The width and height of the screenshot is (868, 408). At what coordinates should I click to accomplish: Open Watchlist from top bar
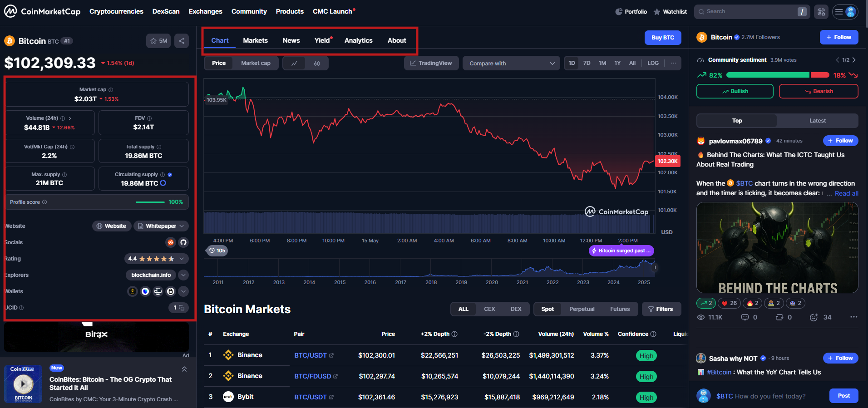[x=670, y=12]
